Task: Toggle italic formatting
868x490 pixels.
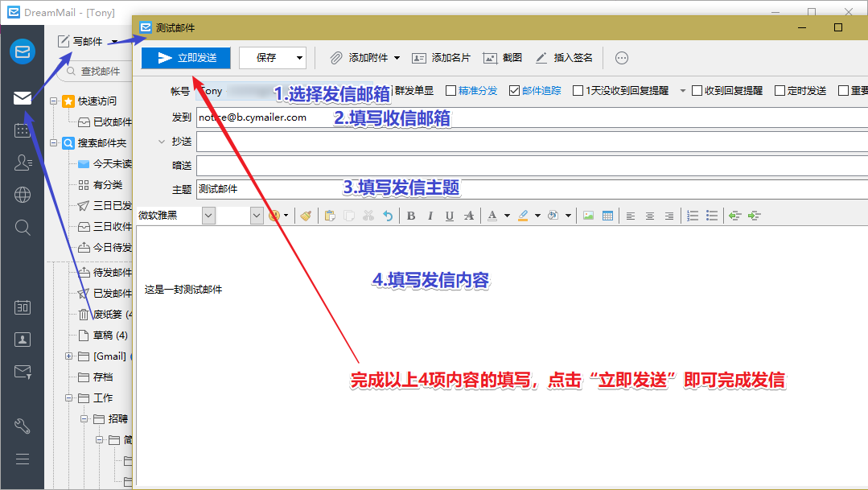Action: (x=430, y=216)
